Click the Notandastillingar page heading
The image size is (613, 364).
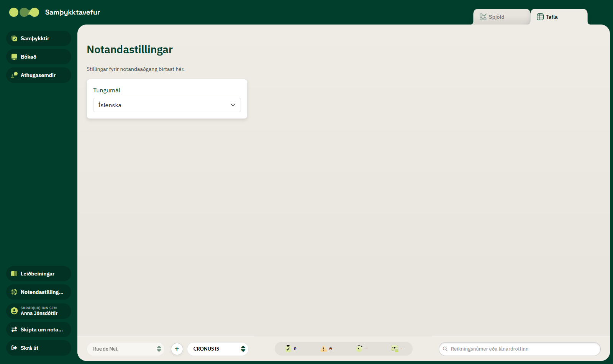pos(129,49)
